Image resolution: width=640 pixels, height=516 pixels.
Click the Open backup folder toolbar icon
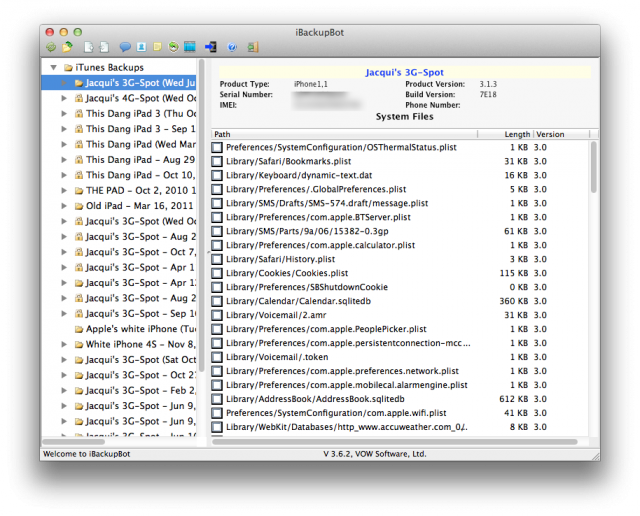67,47
